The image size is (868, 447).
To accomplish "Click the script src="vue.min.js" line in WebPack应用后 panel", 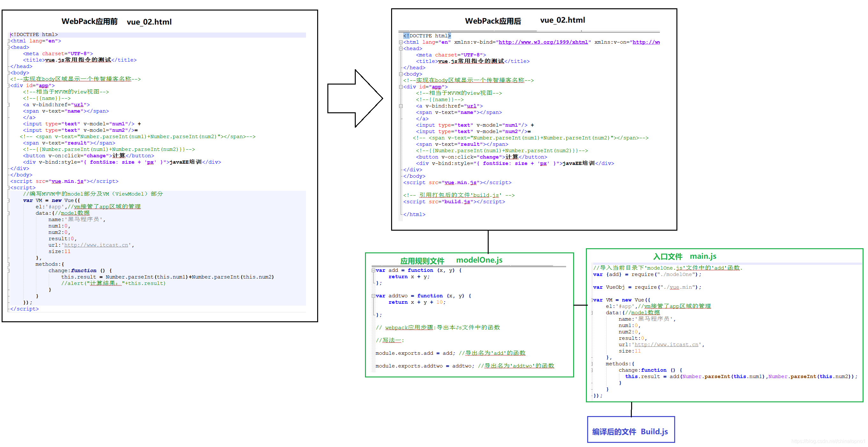I will tap(457, 183).
